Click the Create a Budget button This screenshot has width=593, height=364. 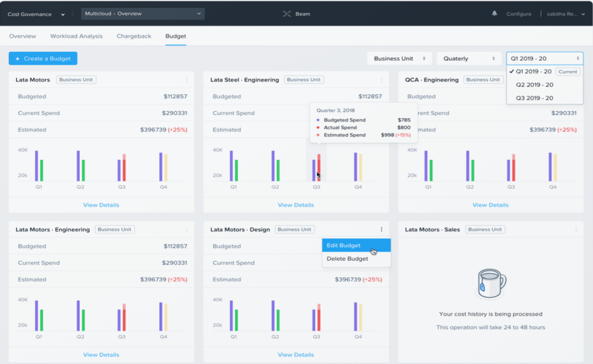[41, 58]
